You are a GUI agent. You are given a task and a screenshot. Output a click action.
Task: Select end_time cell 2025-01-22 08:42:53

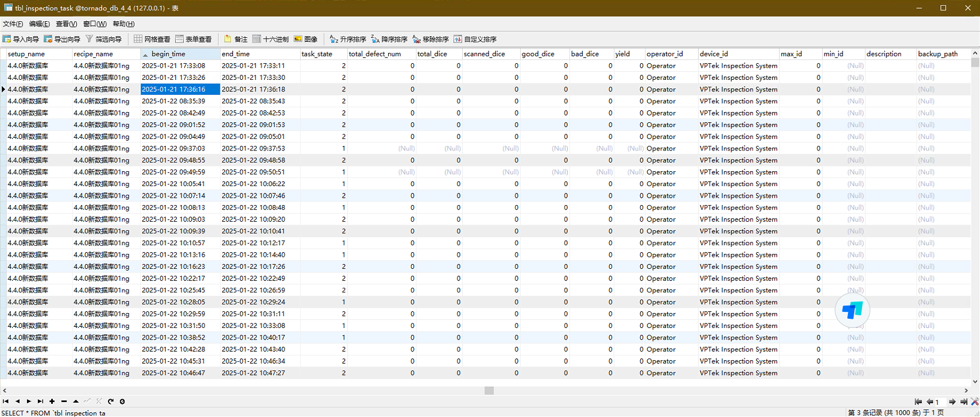[x=260, y=113]
